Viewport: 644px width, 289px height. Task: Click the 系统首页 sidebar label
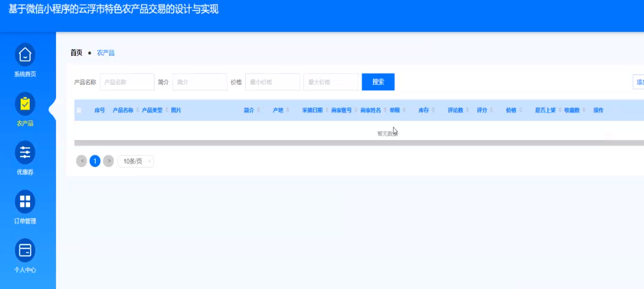25,74
